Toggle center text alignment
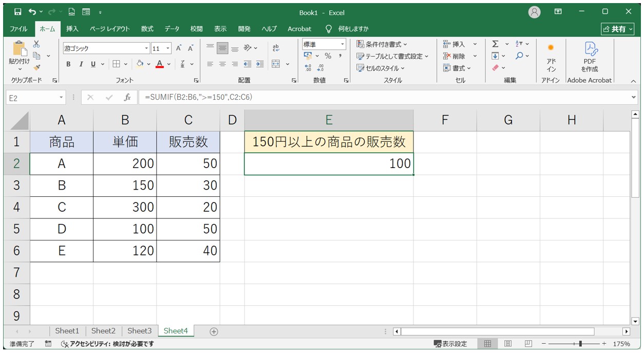The height and width of the screenshot is (353, 644). point(222,64)
